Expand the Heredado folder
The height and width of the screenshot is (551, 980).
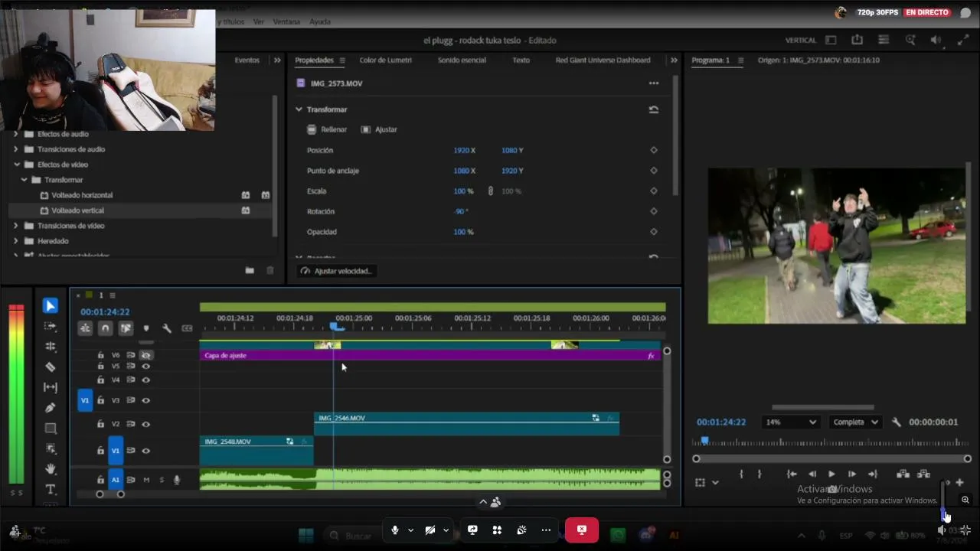(16, 241)
